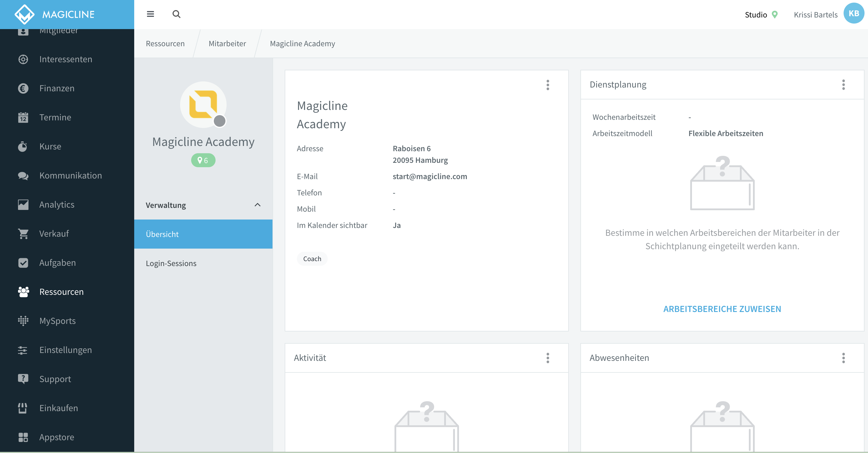Click the Interessenten target icon
This screenshot has height=453, width=868.
point(23,59)
